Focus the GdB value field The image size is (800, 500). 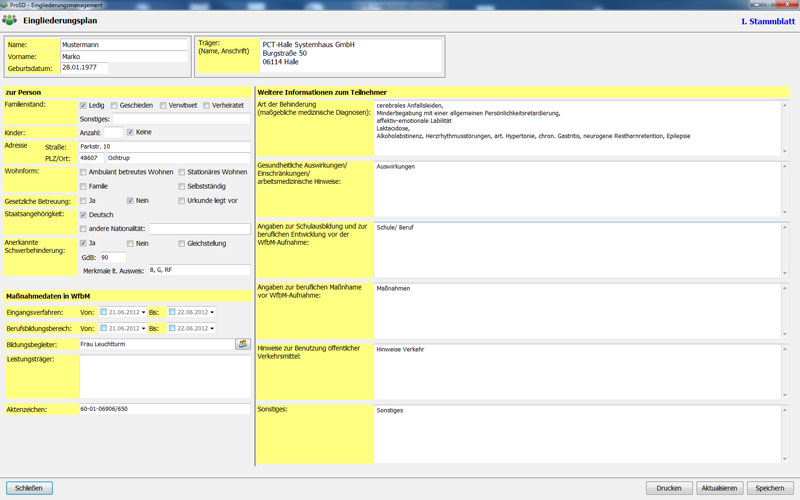click(112, 257)
